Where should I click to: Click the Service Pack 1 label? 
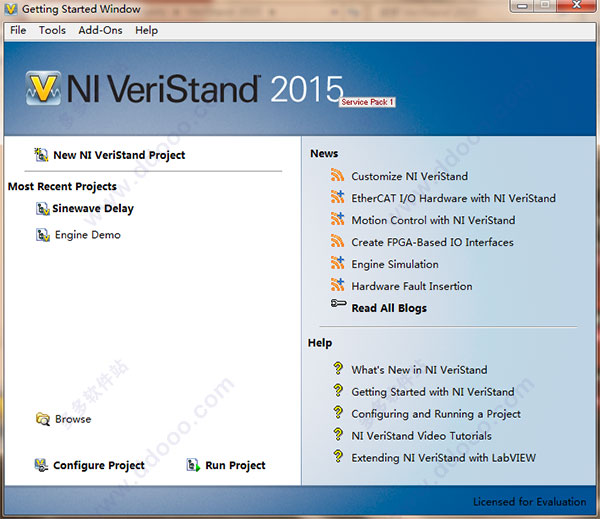[x=367, y=102]
